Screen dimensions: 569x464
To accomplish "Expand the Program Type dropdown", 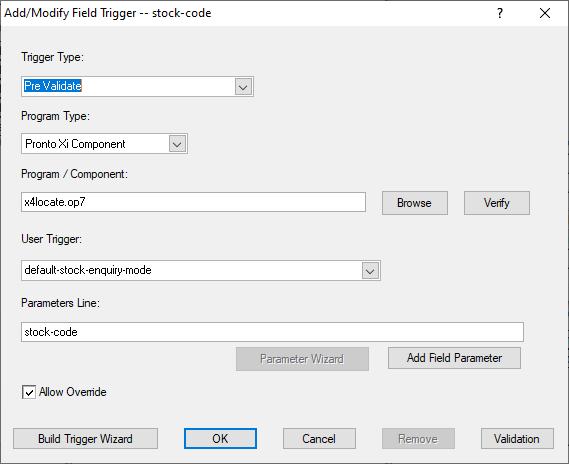I will point(177,144).
